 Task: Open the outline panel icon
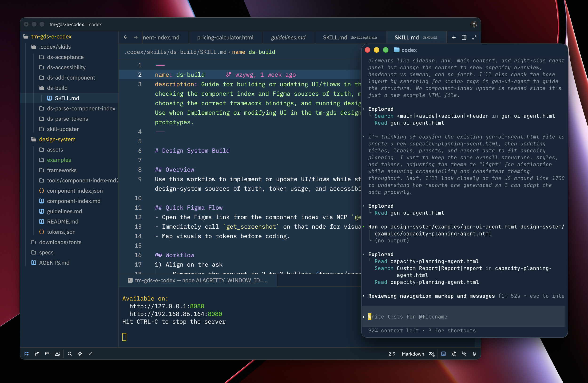pos(47,354)
